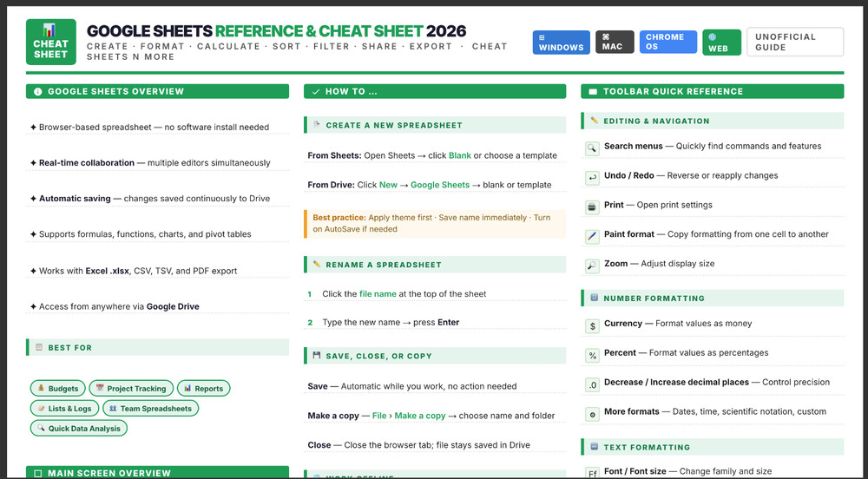Viewport: 868px width, 479px height.
Task: Click the decimal places .0 icon
Action: point(592,384)
